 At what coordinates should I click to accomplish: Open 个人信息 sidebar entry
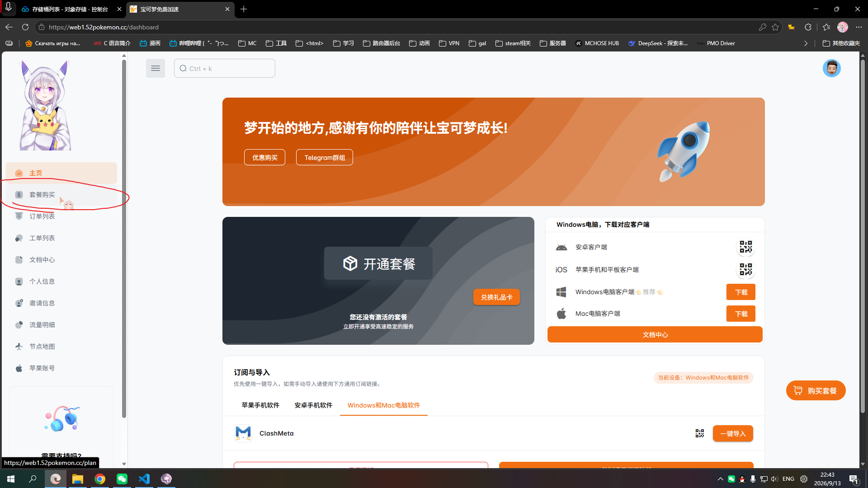point(61,282)
